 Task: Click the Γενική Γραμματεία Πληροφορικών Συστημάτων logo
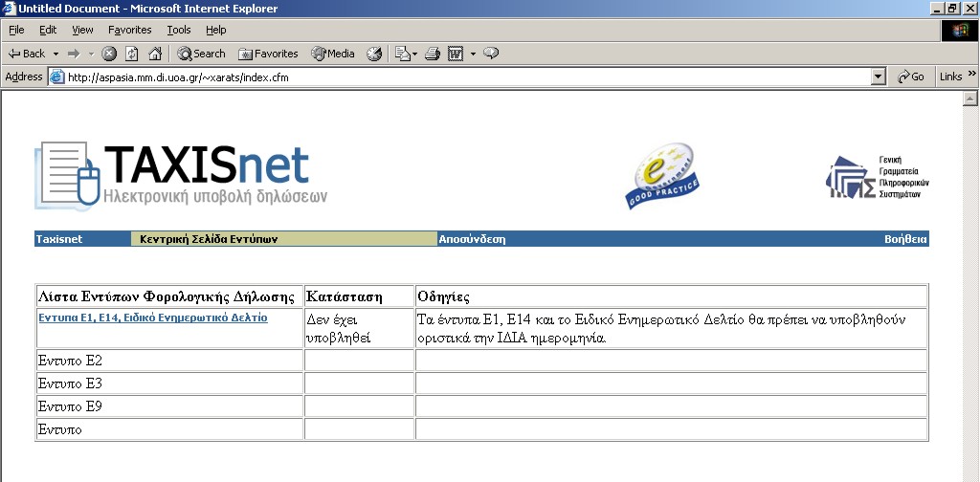click(878, 177)
